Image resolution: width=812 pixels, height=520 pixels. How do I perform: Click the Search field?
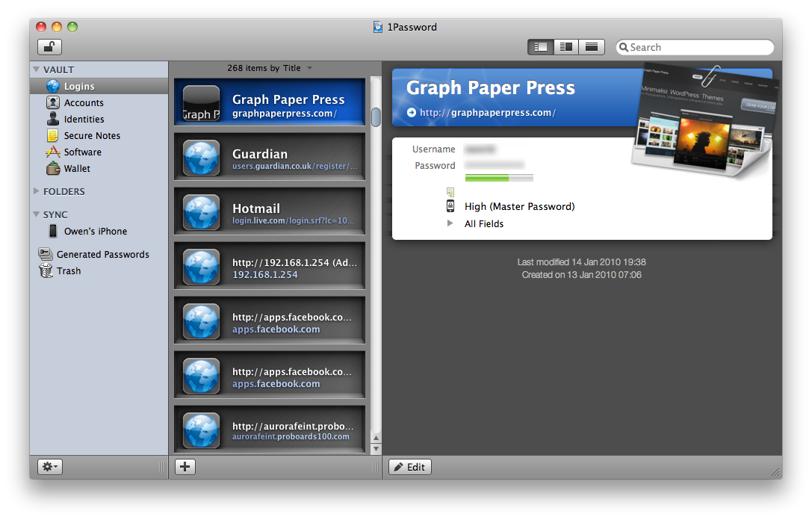point(695,47)
